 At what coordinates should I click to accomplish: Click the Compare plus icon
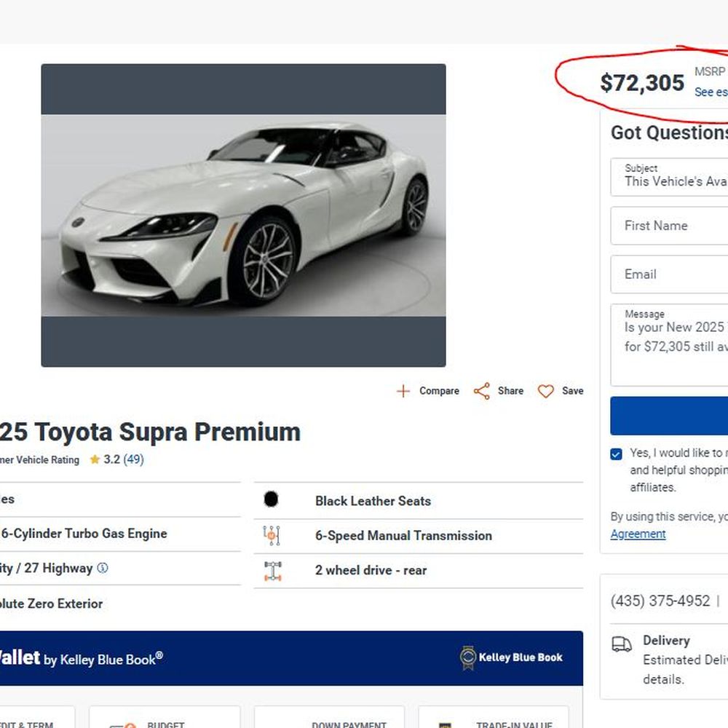403,391
